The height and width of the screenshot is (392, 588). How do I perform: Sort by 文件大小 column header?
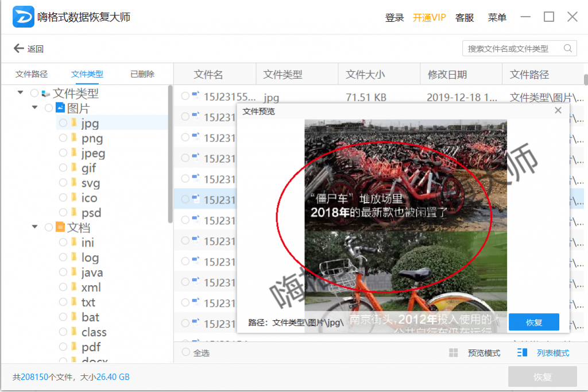[x=365, y=74]
